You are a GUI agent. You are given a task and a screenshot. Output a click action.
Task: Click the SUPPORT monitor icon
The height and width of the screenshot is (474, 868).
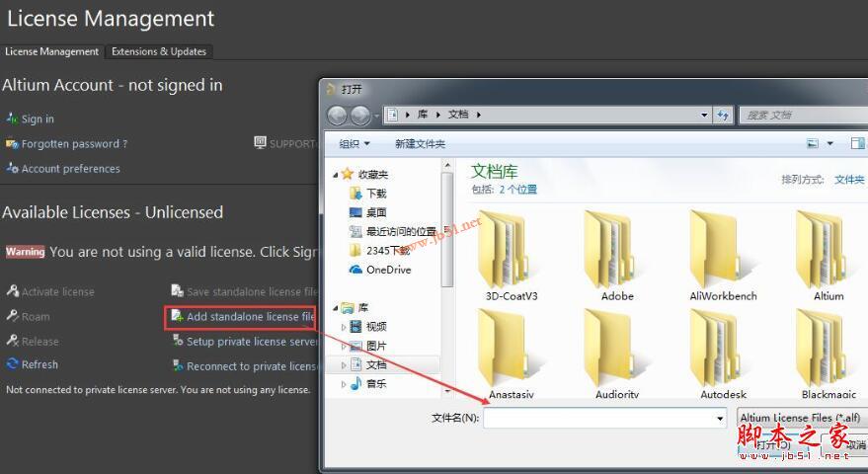pyautogui.click(x=260, y=143)
